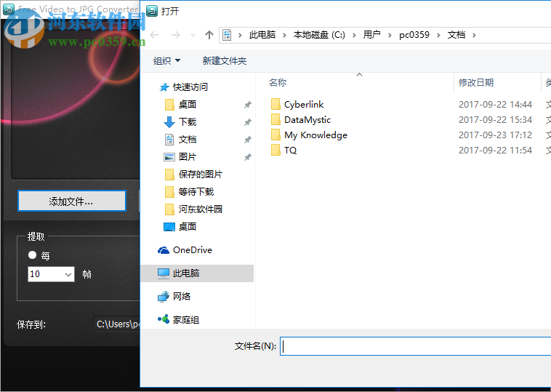Select pc0359 breadcrumb segment

pos(414,35)
